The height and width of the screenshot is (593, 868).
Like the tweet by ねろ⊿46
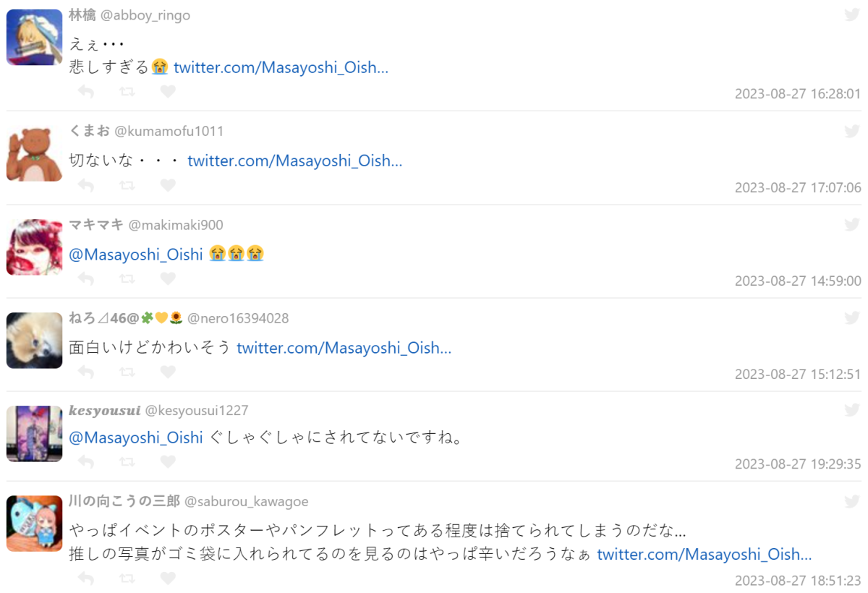168,372
